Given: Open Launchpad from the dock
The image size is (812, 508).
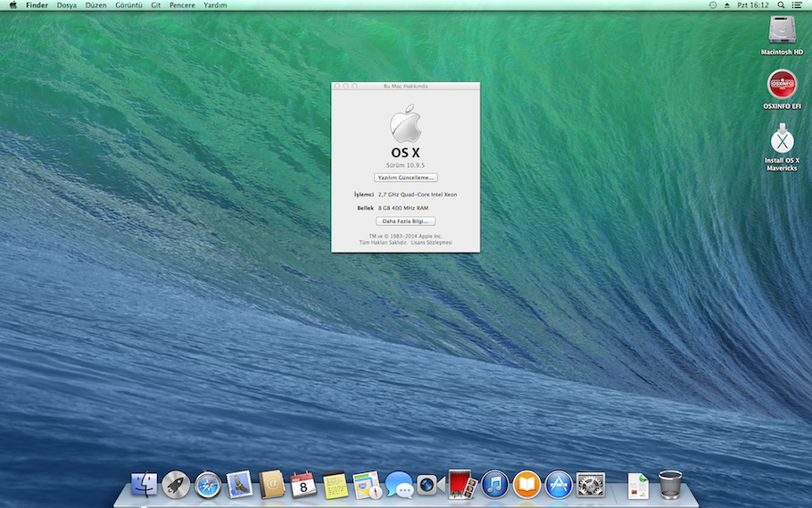Looking at the screenshot, I should (x=176, y=485).
